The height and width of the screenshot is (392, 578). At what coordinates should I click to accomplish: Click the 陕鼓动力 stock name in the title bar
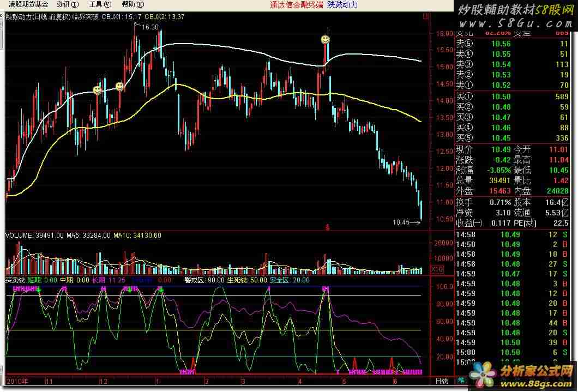click(x=342, y=5)
